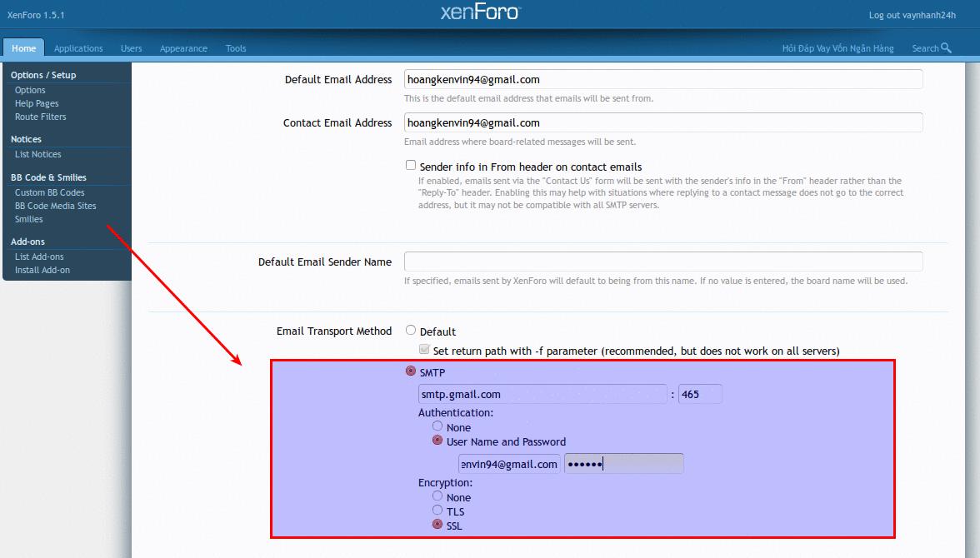This screenshot has height=558, width=980.
Task: Open the Applications tab
Action: click(x=78, y=48)
